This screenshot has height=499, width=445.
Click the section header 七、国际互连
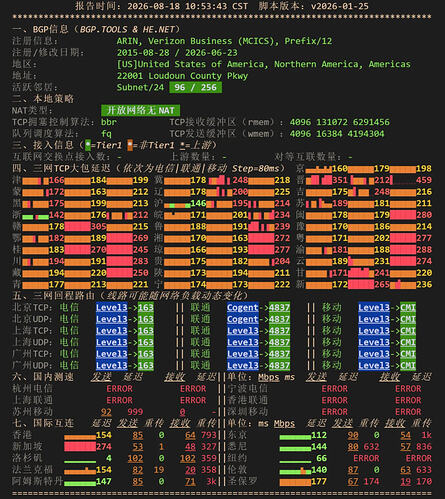43,423
